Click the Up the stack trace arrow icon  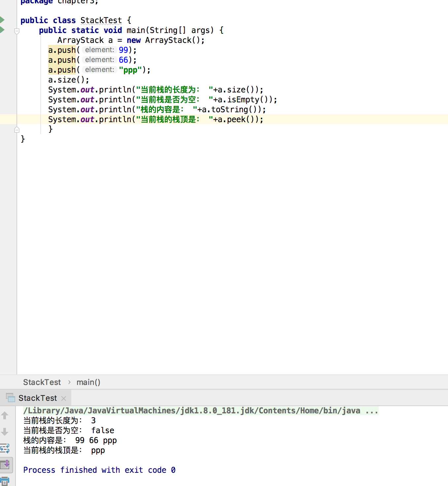coord(5,415)
